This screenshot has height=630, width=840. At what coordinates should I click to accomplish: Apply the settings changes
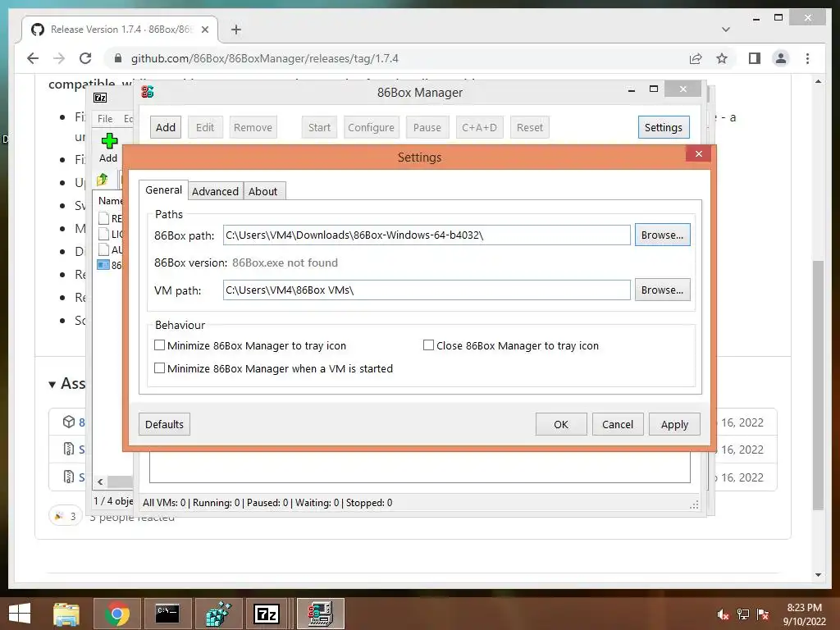point(674,424)
